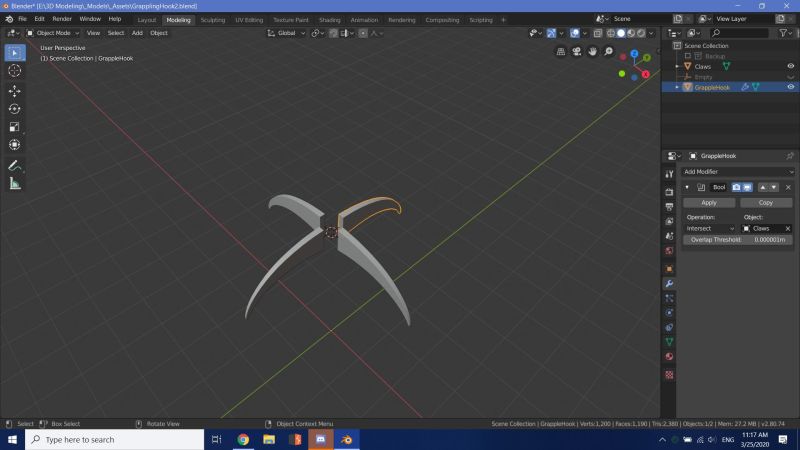This screenshot has width=800, height=450.
Task: Select the Measure tool
Action: pos(15,184)
